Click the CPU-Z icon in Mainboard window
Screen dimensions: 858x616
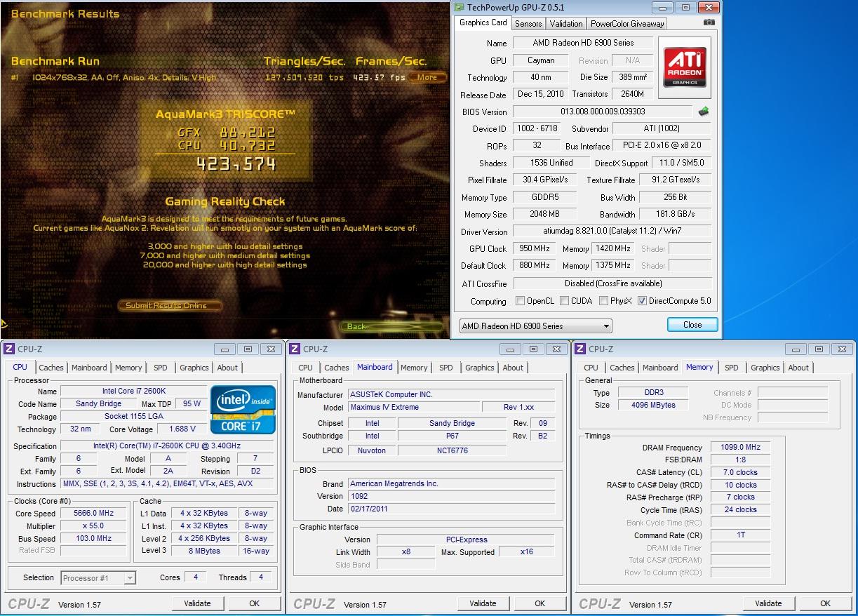tap(295, 349)
